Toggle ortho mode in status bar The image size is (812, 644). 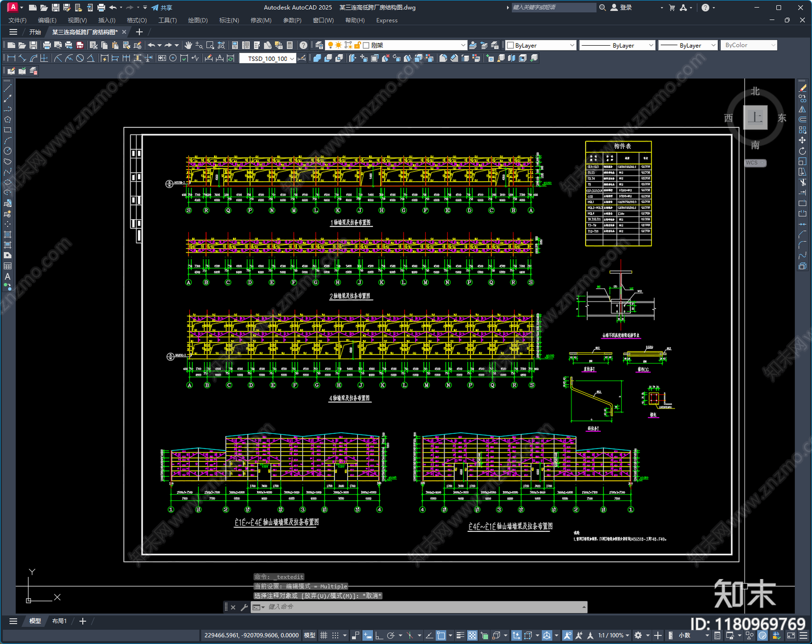click(379, 635)
